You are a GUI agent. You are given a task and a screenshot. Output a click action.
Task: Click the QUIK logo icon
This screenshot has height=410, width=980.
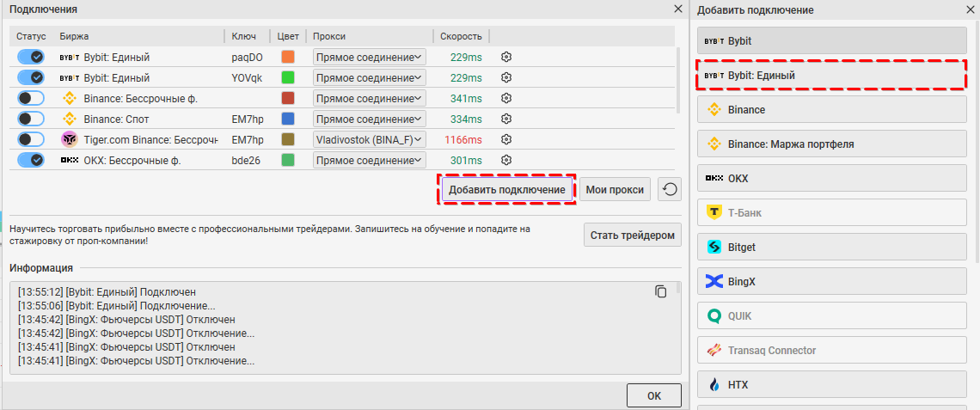coord(714,315)
